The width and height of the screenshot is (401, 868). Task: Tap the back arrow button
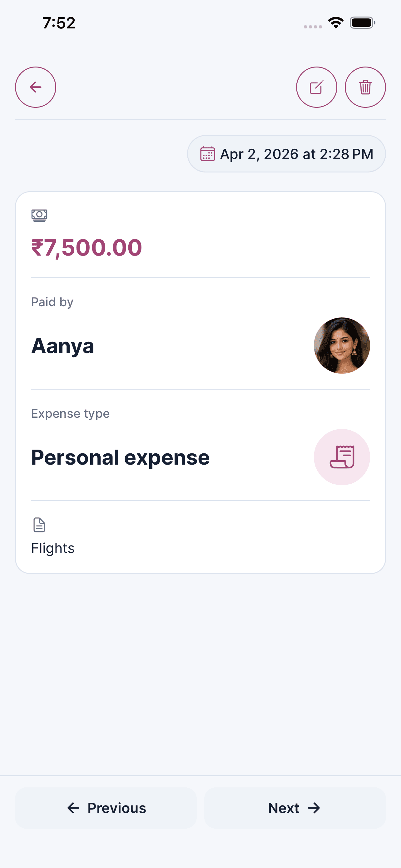pos(35,87)
